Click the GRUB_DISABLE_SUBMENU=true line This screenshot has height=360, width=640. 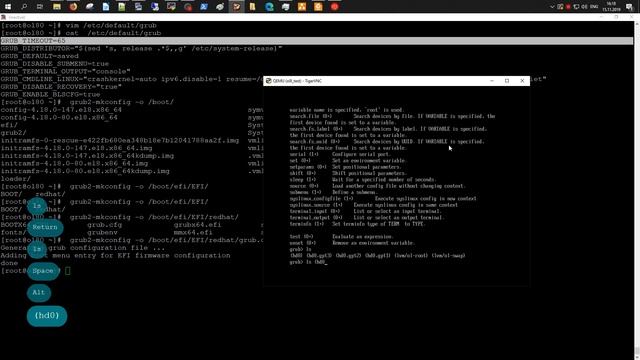(x=55, y=64)
